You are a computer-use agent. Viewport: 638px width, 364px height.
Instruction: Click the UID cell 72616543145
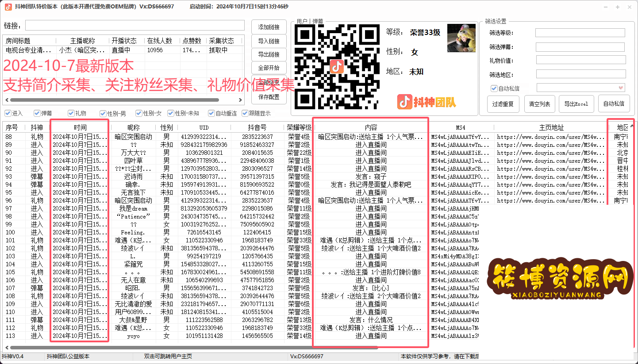pos(204,232)
